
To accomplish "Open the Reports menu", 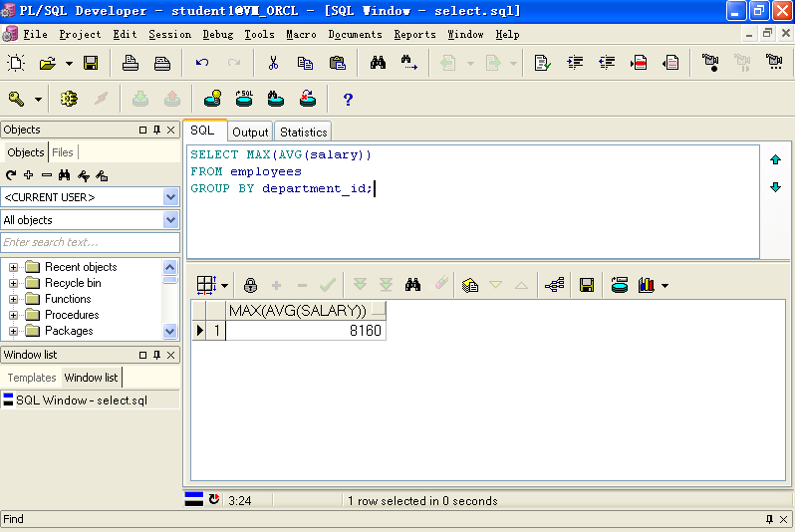I will (414, 35).
